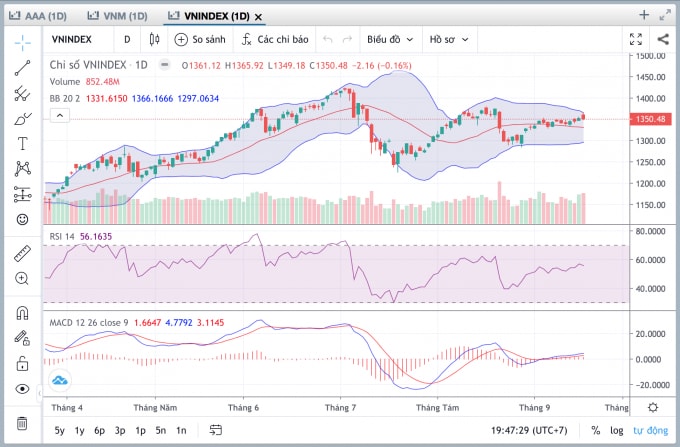The image size is (680, 447).
Task: Open Các chỉ báo indicators menu
Action: tap(275, 39)
